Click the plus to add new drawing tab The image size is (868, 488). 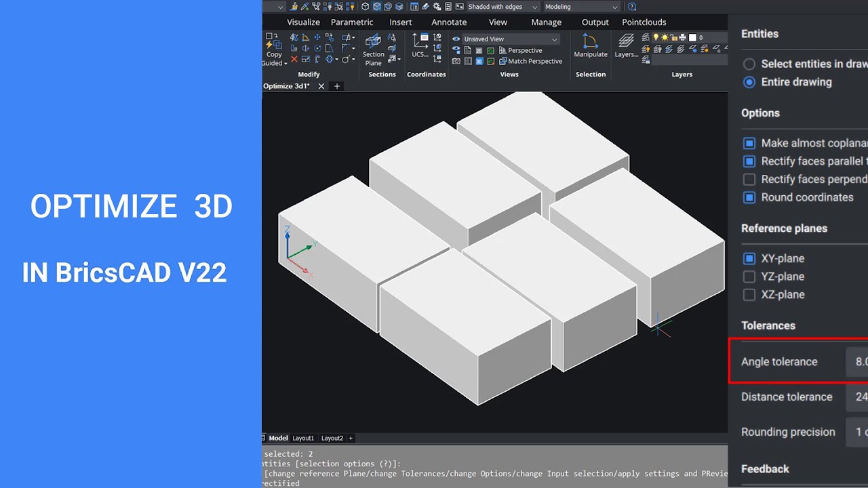coord(337,86)
